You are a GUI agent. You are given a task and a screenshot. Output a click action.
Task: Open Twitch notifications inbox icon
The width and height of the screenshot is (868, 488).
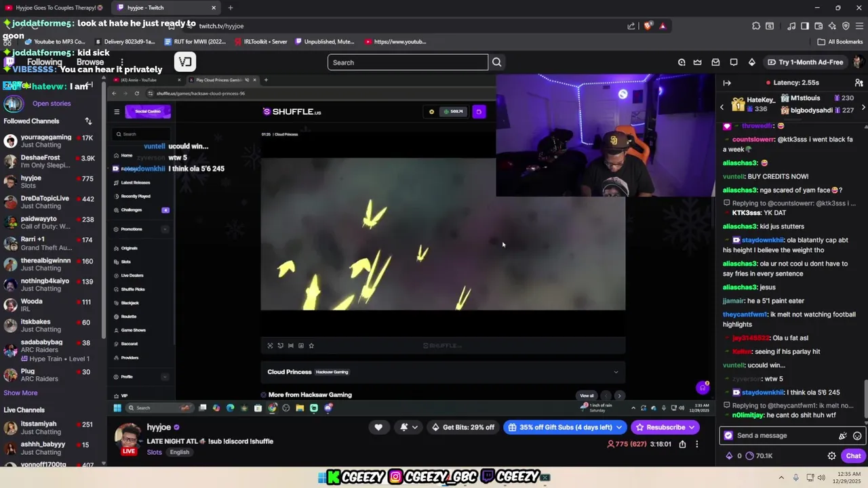715,62
